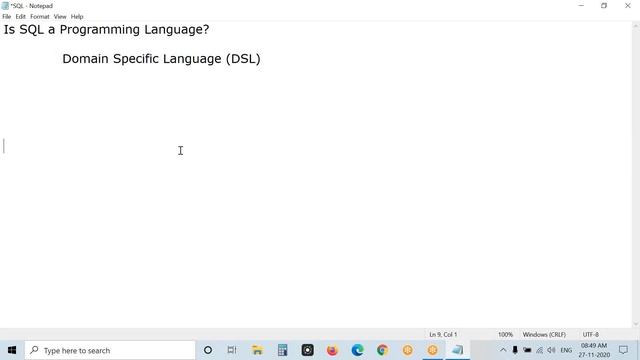Launch Google Chrome from the taskbar

(382, 350)
